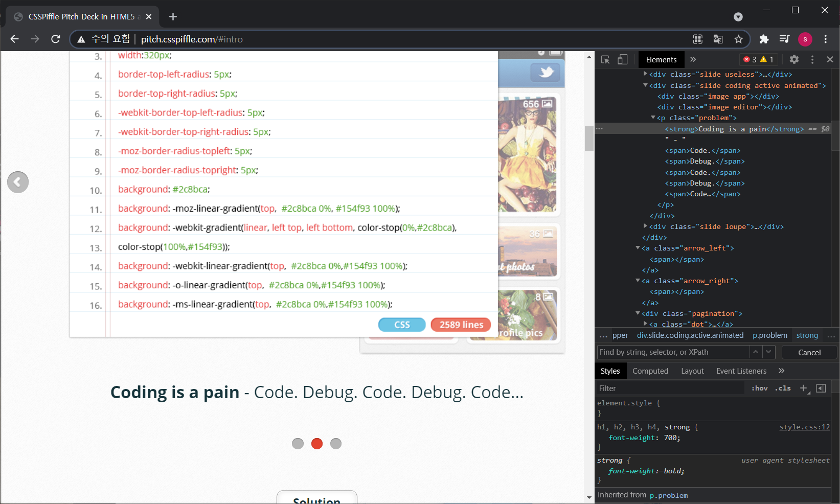Viewport: 840px width, 504px height.
Task: Open the hidden panels chevron in DevTools
Action: 693,59
